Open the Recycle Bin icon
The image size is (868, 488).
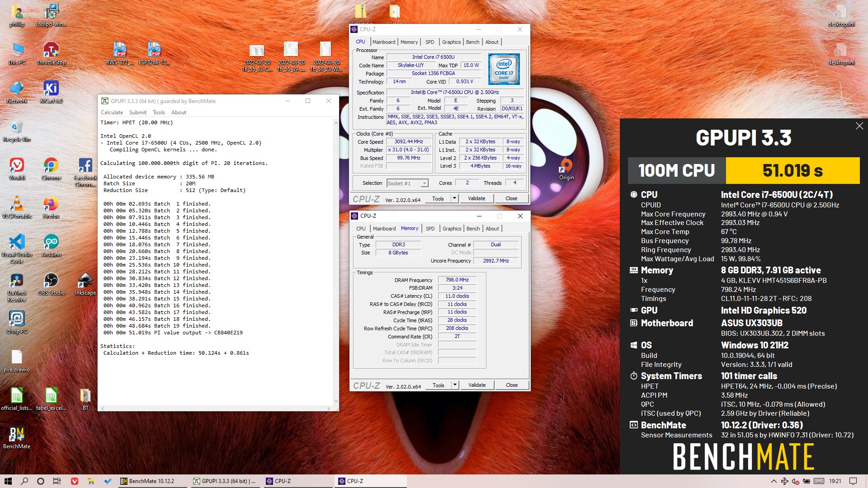[x=17, y=130]
